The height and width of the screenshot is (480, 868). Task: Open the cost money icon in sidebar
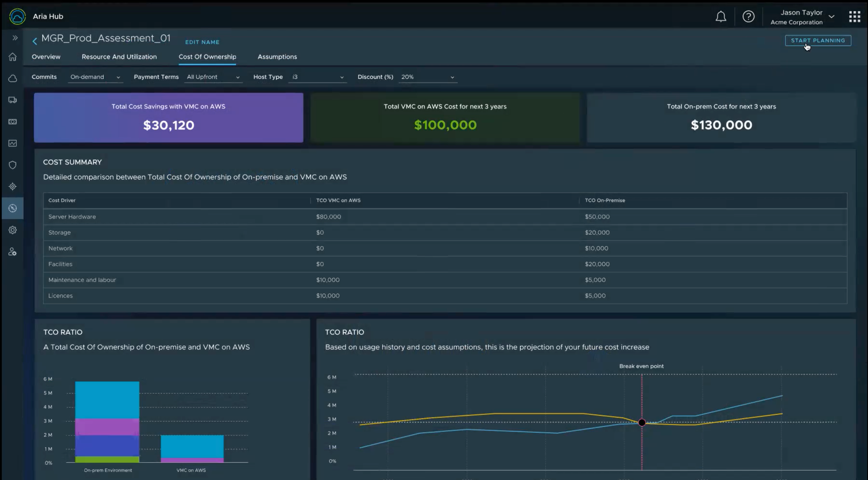[13, 121]
